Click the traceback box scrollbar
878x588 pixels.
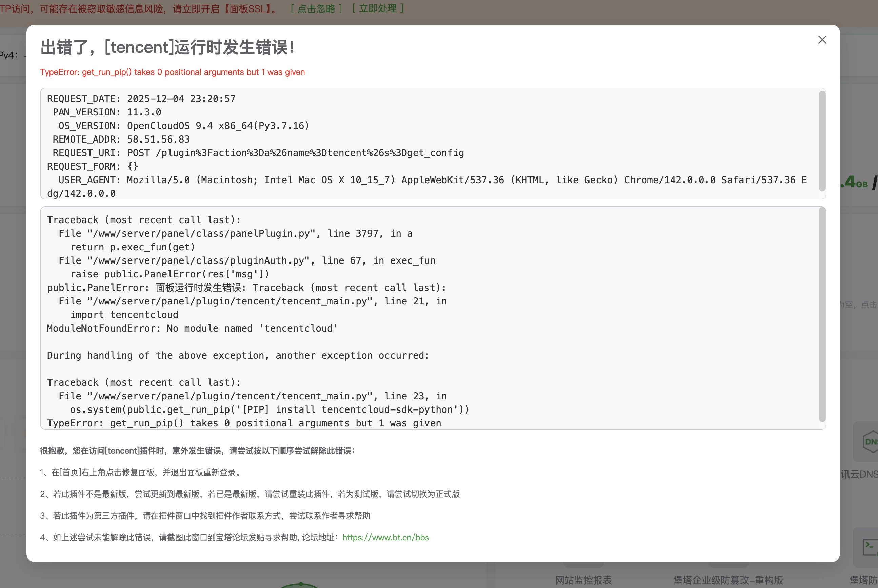(x=822, y=314)
